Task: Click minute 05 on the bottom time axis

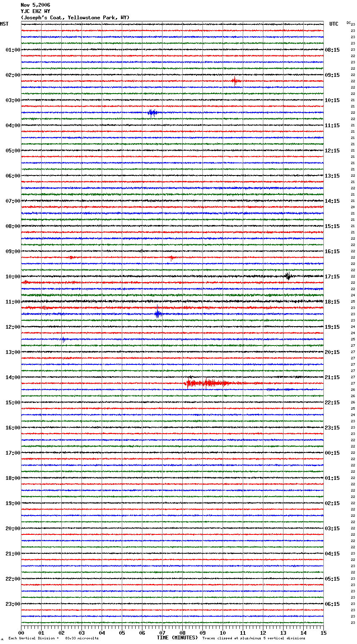Action: coord(122,633)
